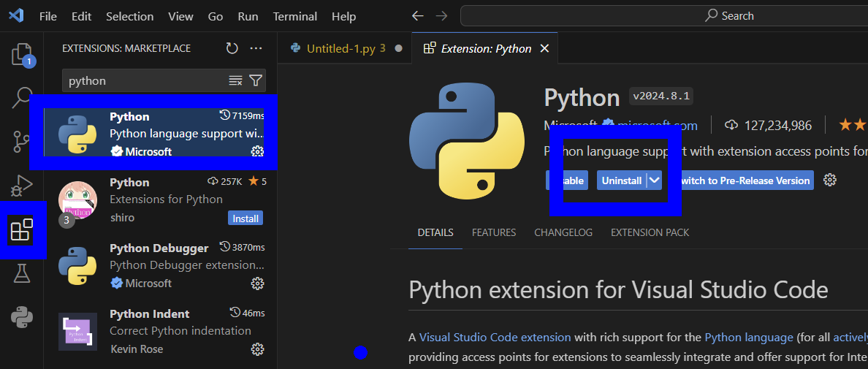Open the Extensions view icon
The height and width of the screenshot is (369, 868).
click(x=22, y=229)
